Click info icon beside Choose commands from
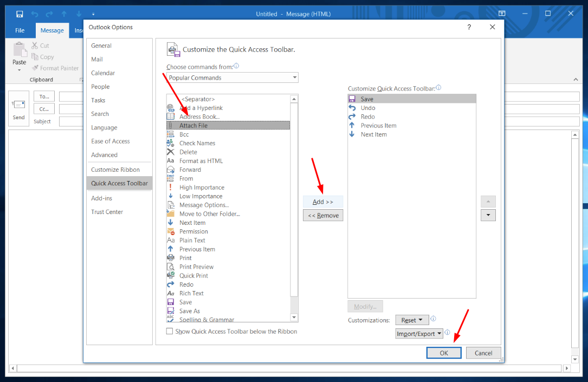 pos(236,66)
